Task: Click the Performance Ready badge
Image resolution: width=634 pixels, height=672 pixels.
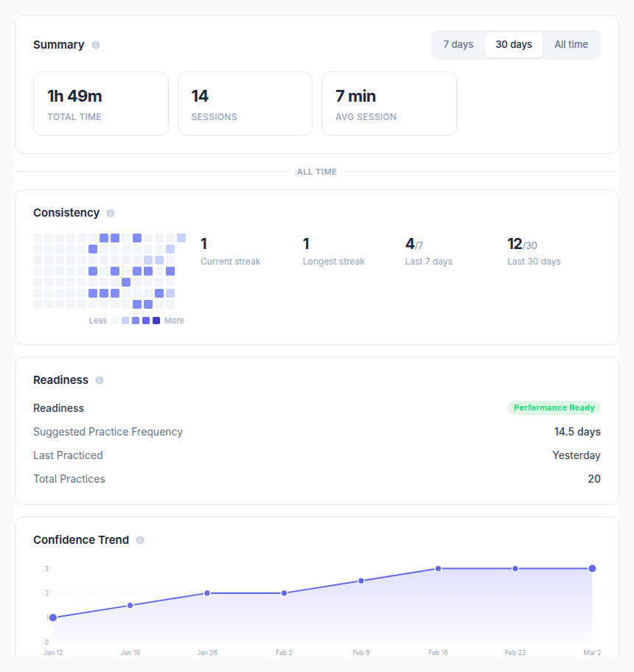Action: coord(554,407)
